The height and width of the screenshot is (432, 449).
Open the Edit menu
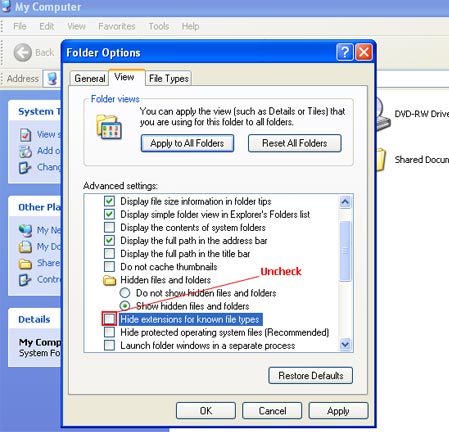point(46,26)
